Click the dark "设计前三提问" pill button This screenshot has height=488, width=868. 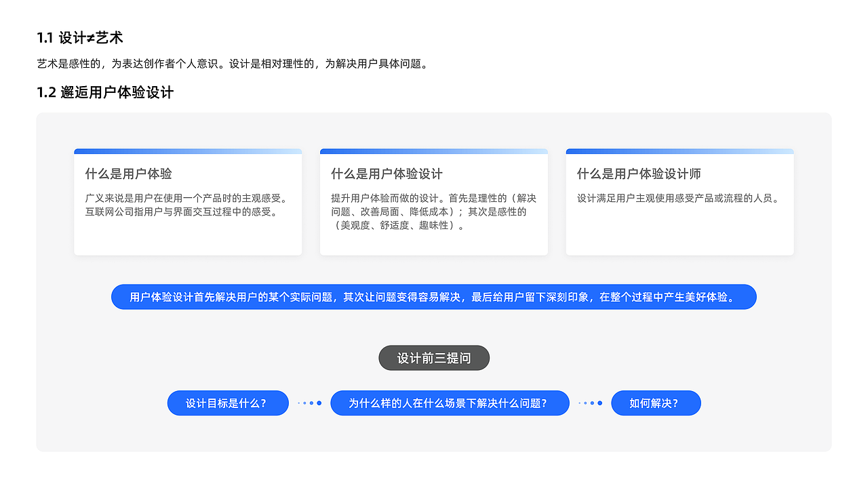coord(433,358)
